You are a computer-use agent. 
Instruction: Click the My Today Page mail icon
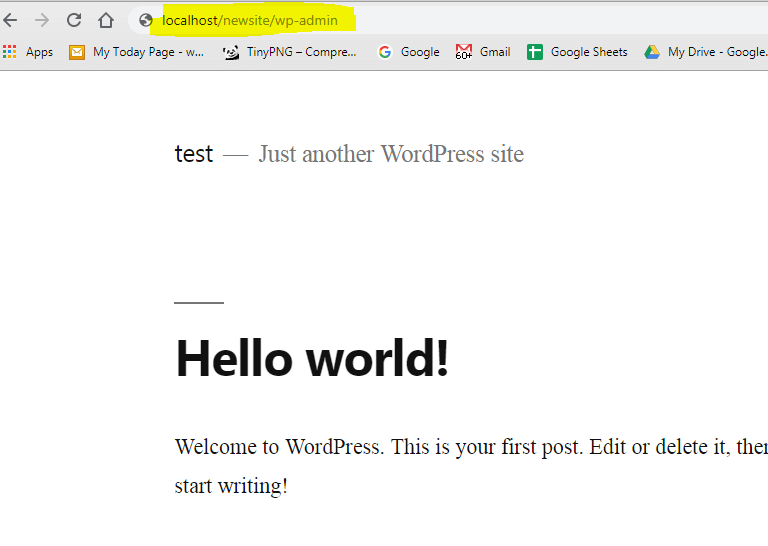(x=77, y=52)
